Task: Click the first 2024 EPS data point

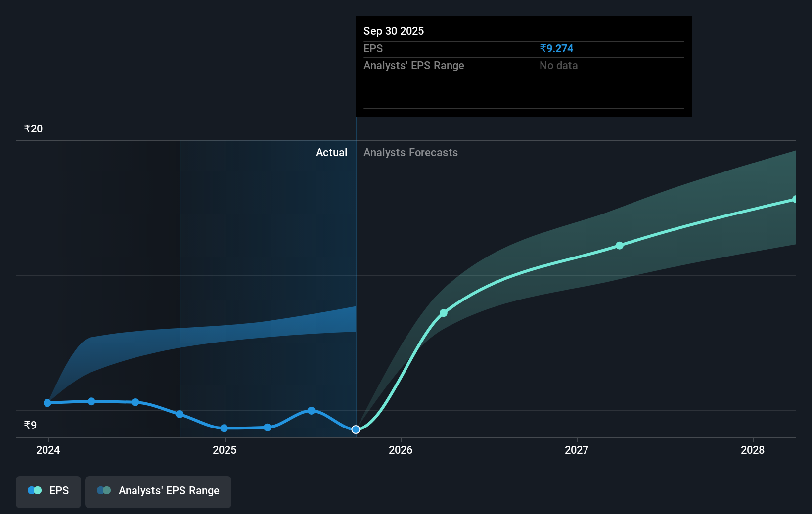Action: click(x=47, y=403)
